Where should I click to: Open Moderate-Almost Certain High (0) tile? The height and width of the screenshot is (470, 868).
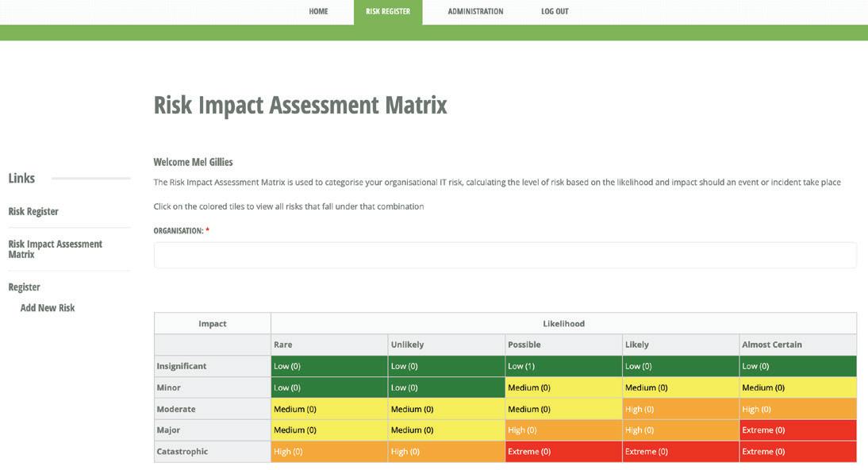tap(797, 410)
